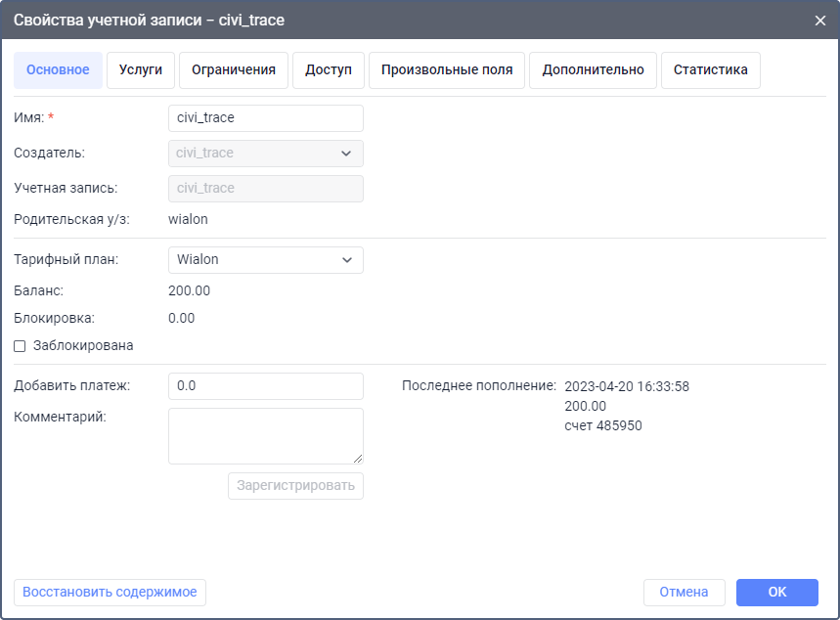Show the Статистика tab
840x620 pixels.
click(711, 70)
